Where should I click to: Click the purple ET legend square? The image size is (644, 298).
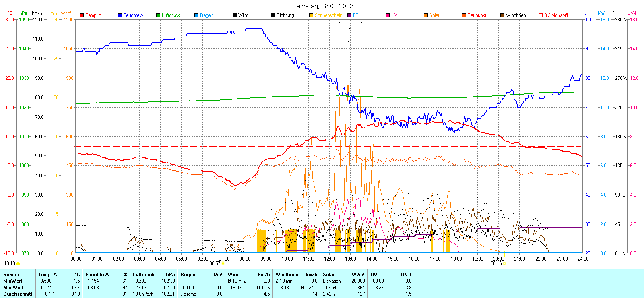(x=349, y=15)
